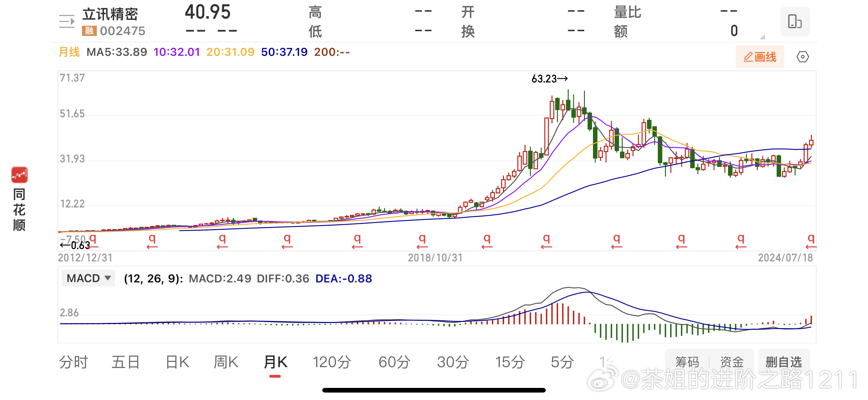Tap the current price 40.95

pyautogui.click(x=208, y=12)
